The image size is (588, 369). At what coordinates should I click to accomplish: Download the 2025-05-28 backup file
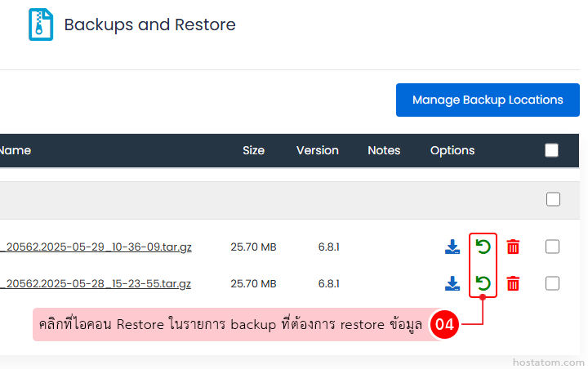click(452, 283)
